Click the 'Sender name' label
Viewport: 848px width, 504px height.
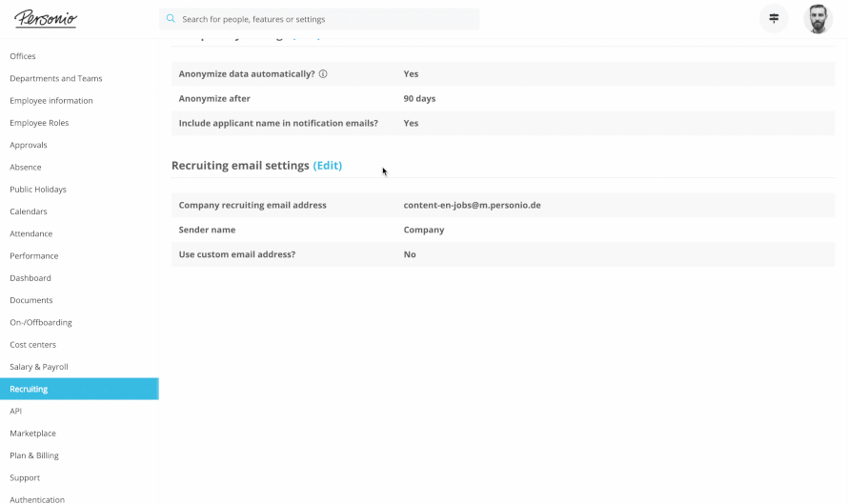click(x=207, y=230)
